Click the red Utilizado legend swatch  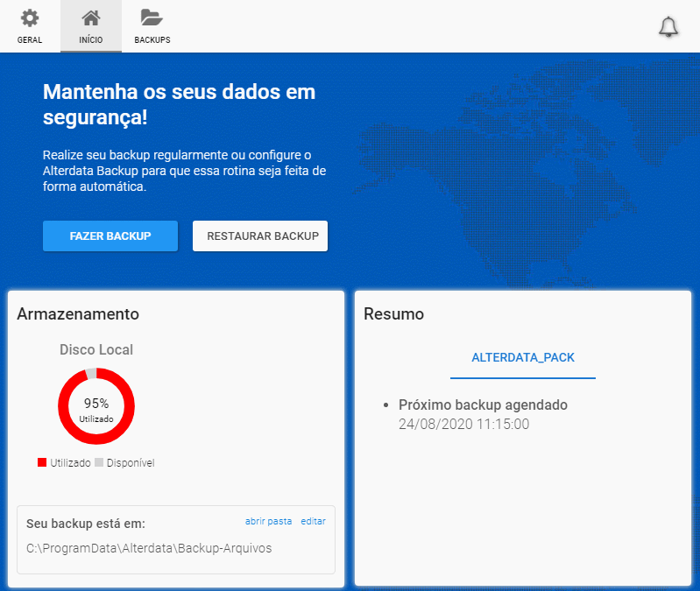pos(42,462)
